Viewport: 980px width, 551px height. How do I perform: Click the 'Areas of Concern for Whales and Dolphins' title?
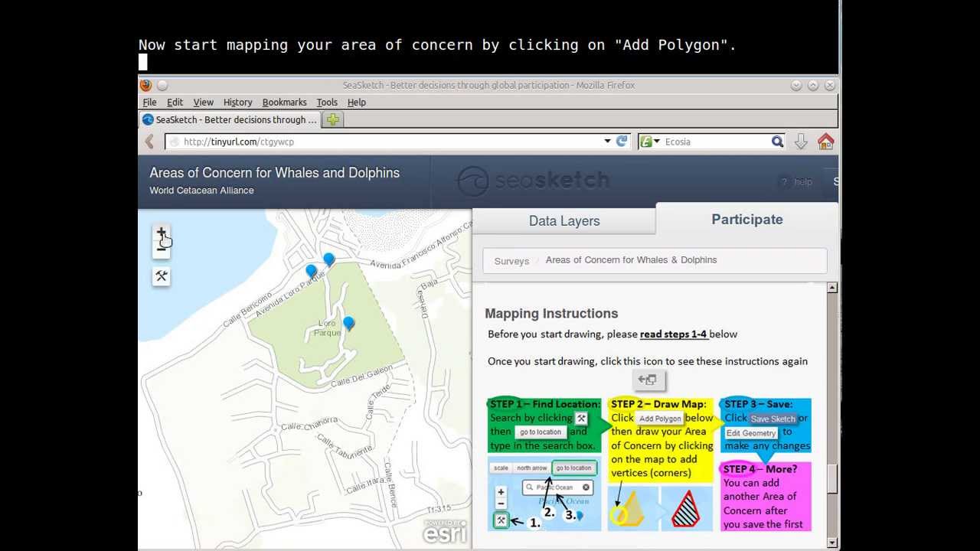pos(274,173)
